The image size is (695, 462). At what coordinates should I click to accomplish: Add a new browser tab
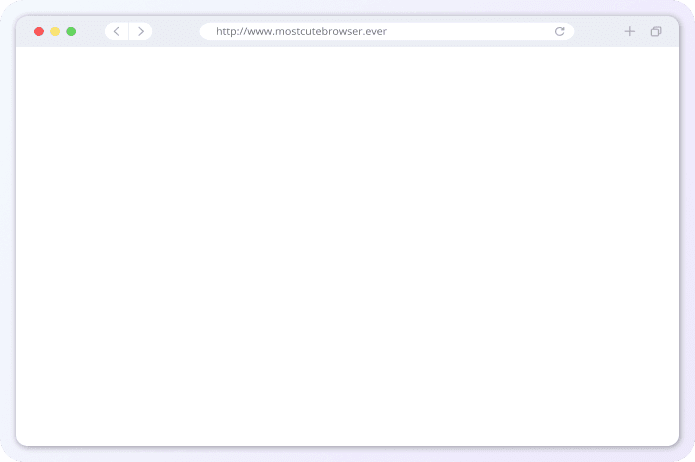coord(629,31)
